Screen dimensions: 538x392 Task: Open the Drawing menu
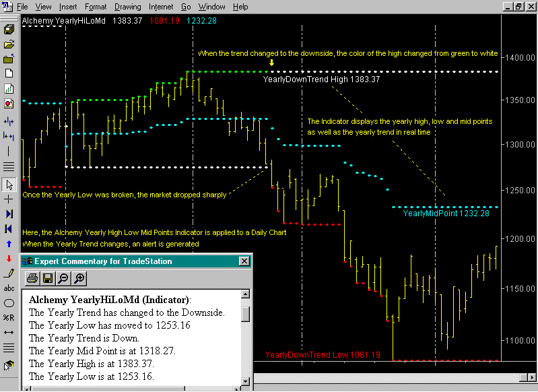point(128,7)
